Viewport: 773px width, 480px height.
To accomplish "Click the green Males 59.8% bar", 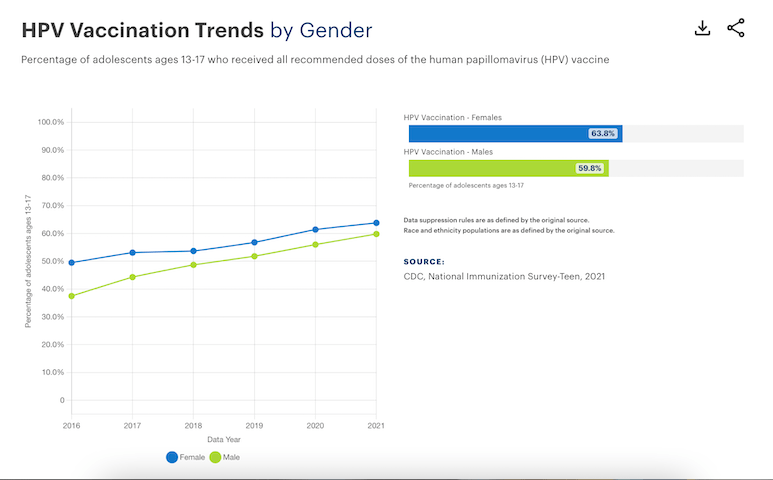I will [509, 168].
